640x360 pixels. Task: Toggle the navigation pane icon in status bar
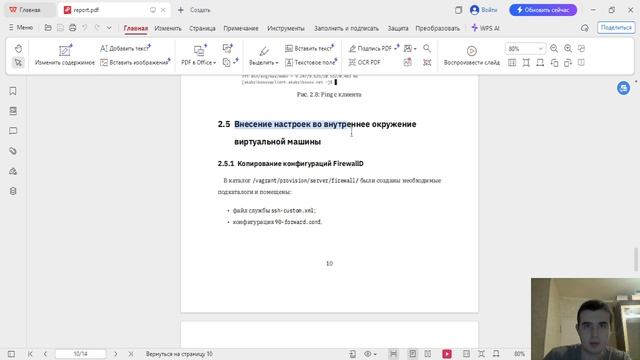[11, 354]
